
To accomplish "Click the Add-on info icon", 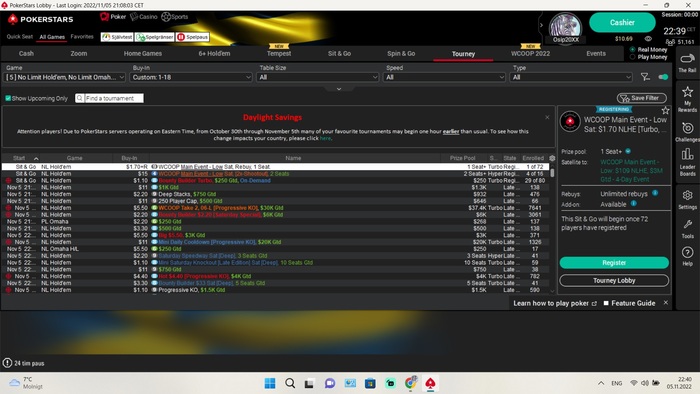I will coord(633,204).
